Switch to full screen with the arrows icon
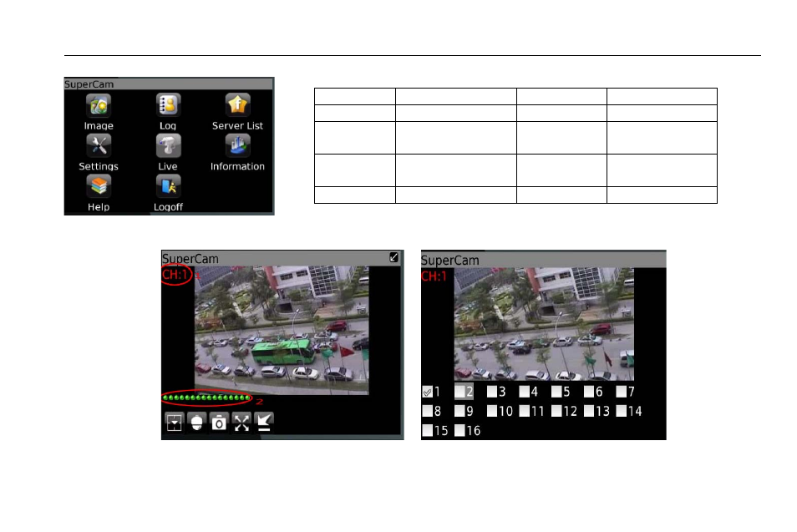797x532 pixels. 242,423
